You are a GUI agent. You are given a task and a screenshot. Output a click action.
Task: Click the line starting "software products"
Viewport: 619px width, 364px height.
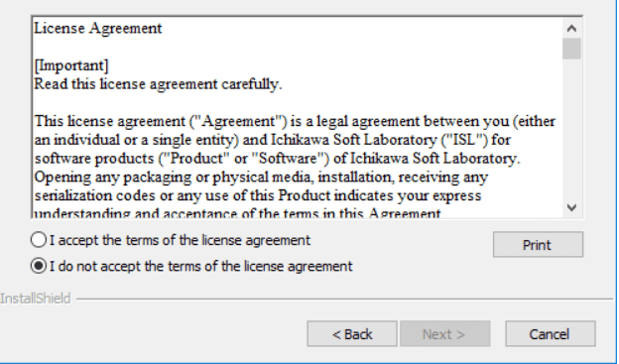click(x=277, y=159)
